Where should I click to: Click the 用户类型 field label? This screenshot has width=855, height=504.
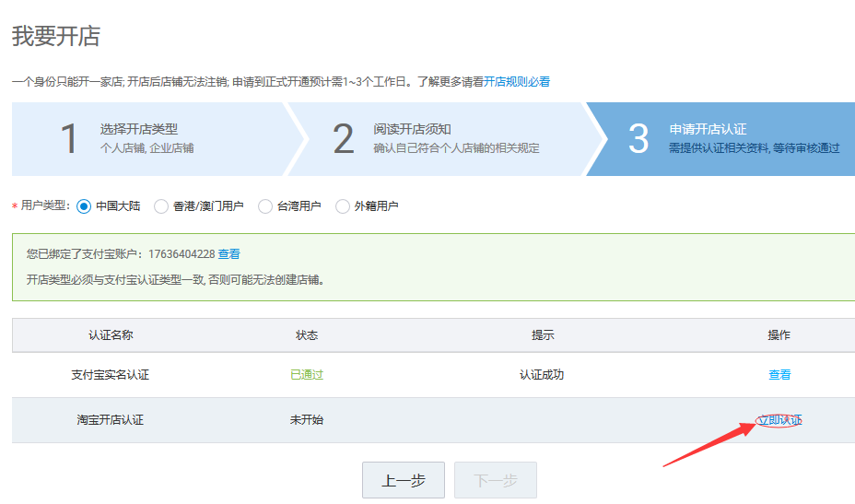click(x=45, y=205)
